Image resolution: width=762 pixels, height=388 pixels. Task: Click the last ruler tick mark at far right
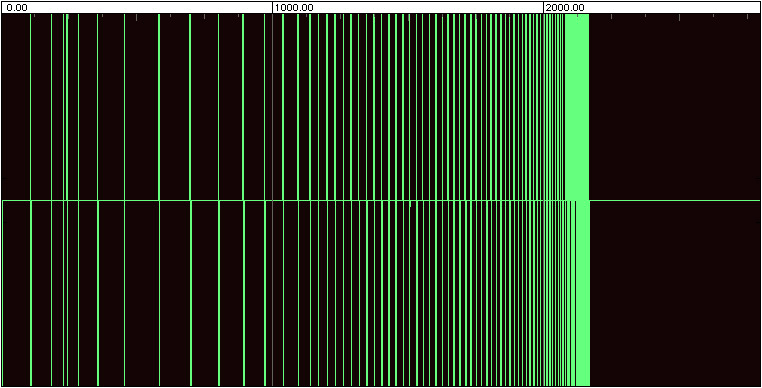coord(748,17)
